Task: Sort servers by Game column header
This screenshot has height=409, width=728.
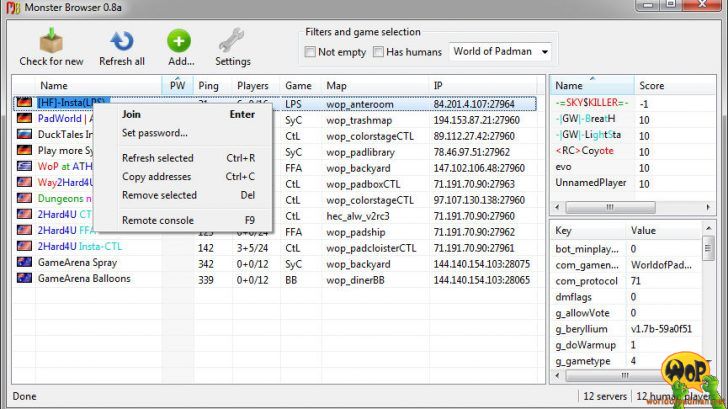Action: tap(301, 85)
